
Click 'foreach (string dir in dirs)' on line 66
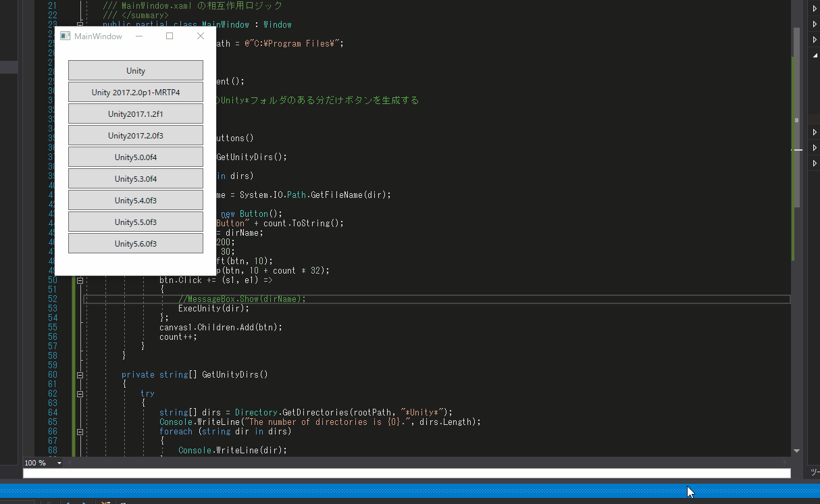coord(225,431)
